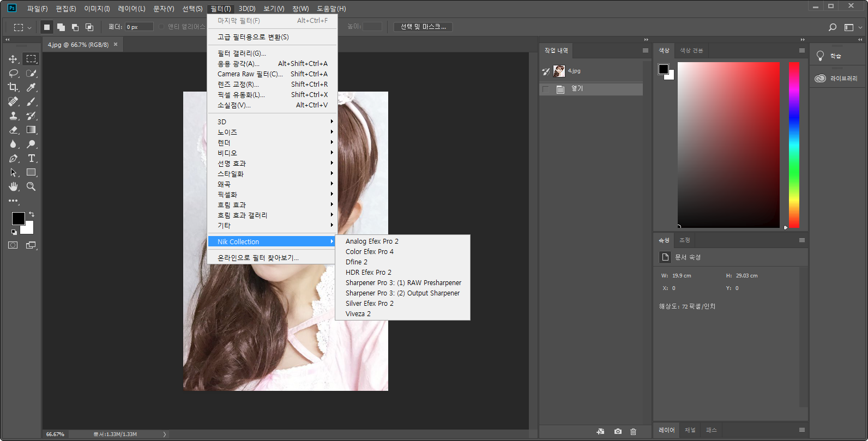Select the Hand tool

pyautogui.click(x=13, y=186)
